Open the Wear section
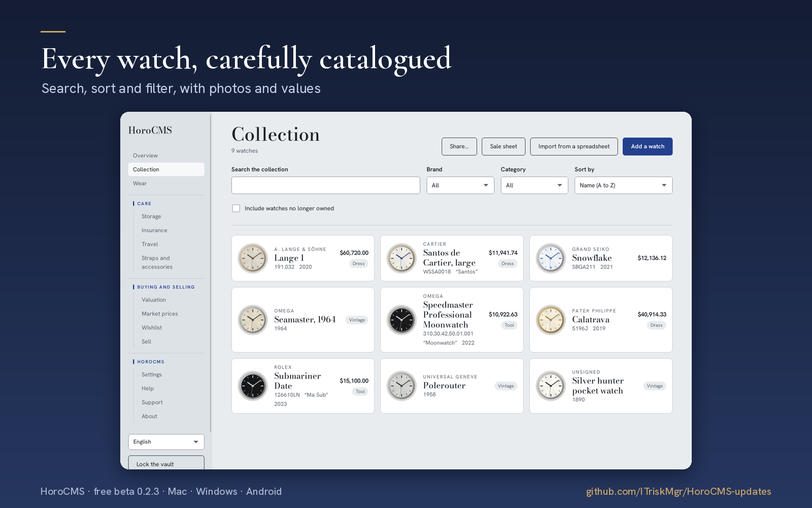The image size is (812, 508). (166, 183)
